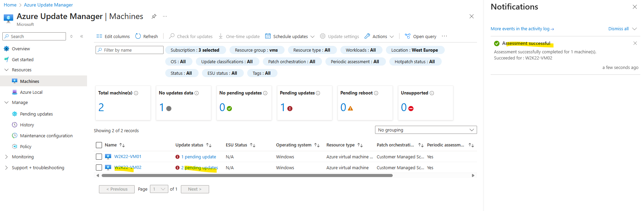Click the sidebar Search box
Viewport: 644px width, 211px height.
pyautogui.click(x=34, y=36)
